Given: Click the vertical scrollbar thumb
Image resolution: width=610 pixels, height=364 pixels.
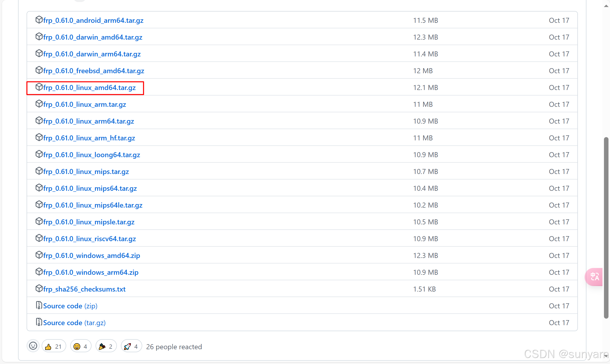Looking at the screenshot, I should [606, 228].
